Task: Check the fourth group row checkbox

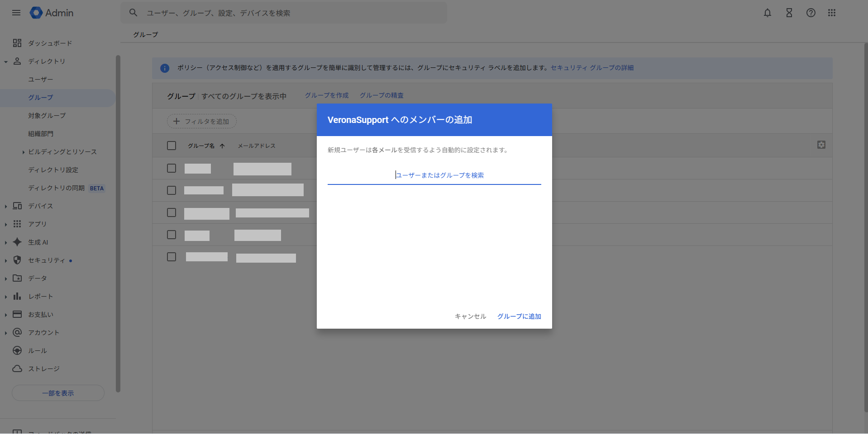Action: pyautogui.click(x=172, y=235)
